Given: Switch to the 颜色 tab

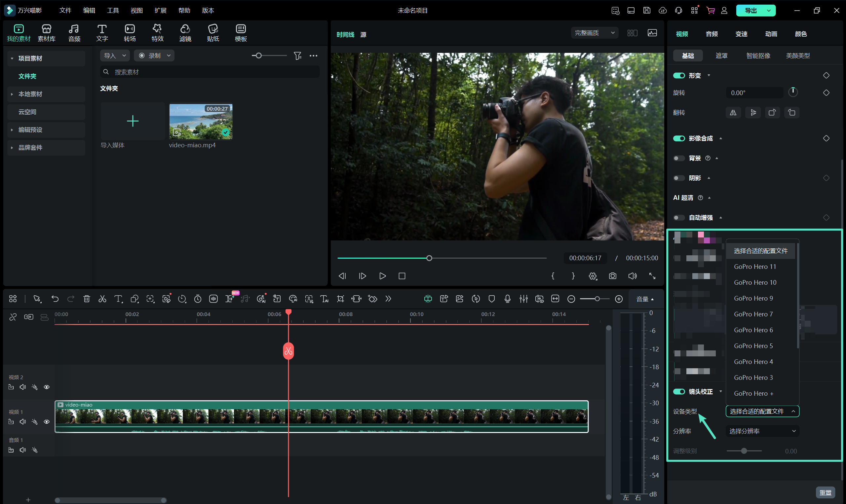Looking at the screenshot, I should point(800,34).
